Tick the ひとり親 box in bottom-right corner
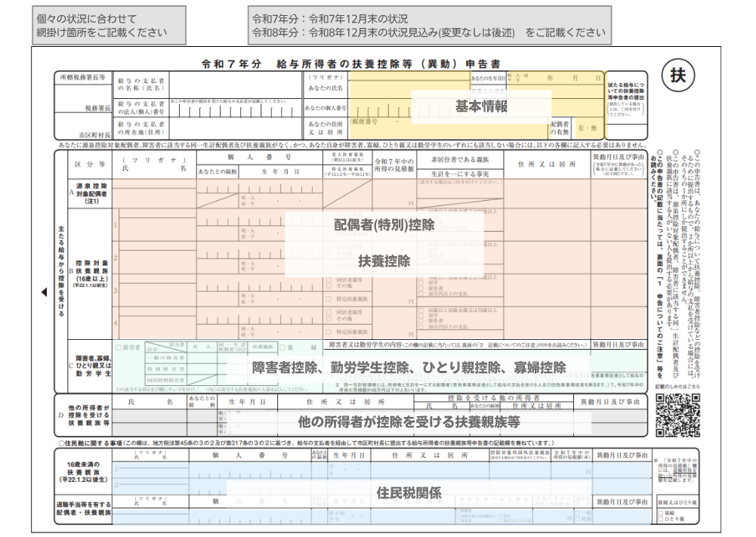Screen dimensions: 756x537 point(659,519)
